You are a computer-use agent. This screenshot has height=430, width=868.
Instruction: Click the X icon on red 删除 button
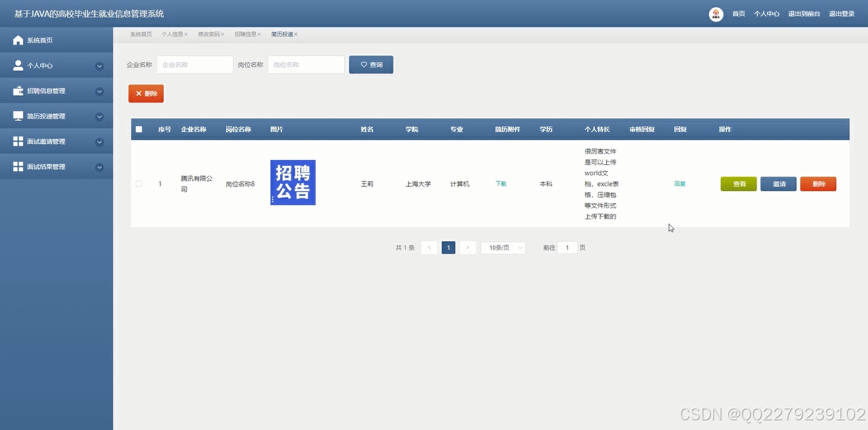pyautogui.click(x=139, y=93)
